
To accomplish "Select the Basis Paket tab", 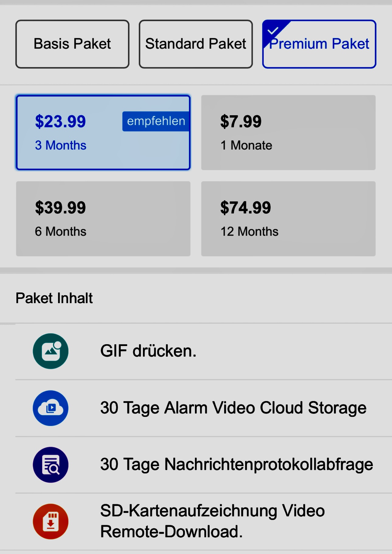I will [x=72, y=44].
